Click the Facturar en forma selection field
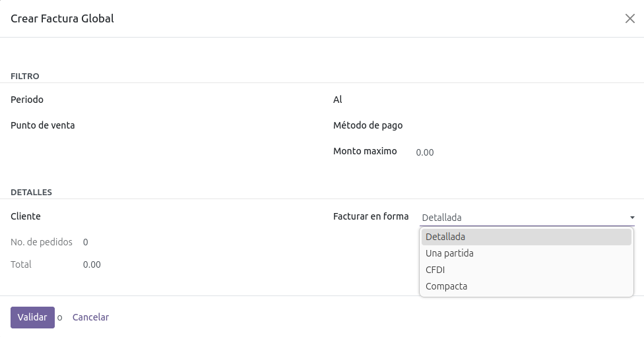644x337 pixels. tap(521, 218)
